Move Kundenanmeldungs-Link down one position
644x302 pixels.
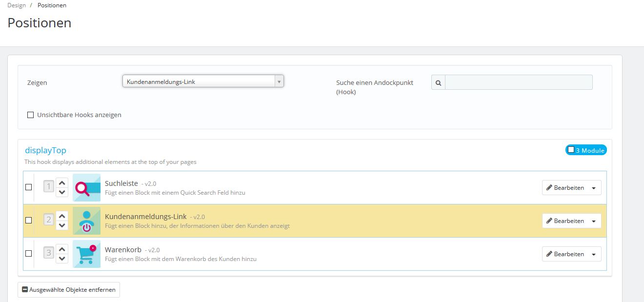[x=62, y=225]
